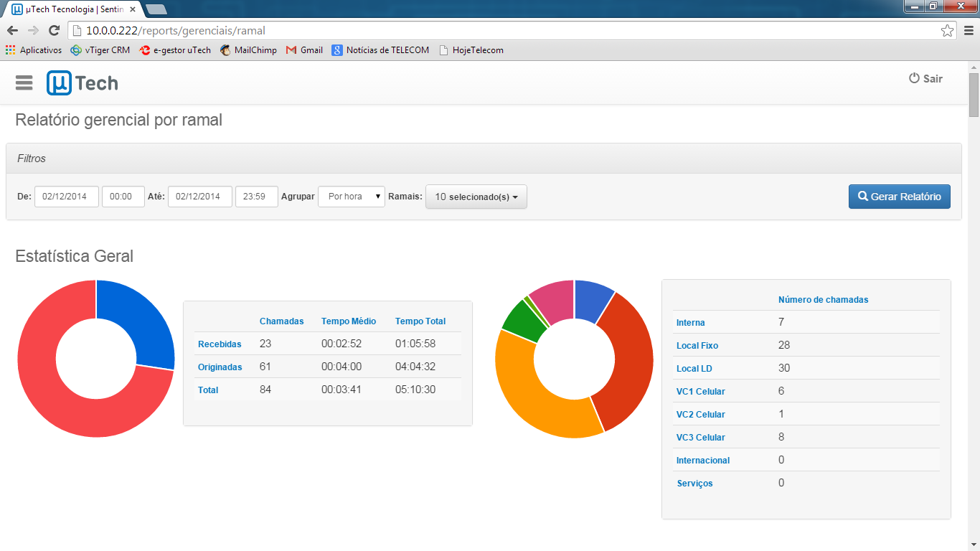Click the Tempo Total column header

[x=420, y=321]
